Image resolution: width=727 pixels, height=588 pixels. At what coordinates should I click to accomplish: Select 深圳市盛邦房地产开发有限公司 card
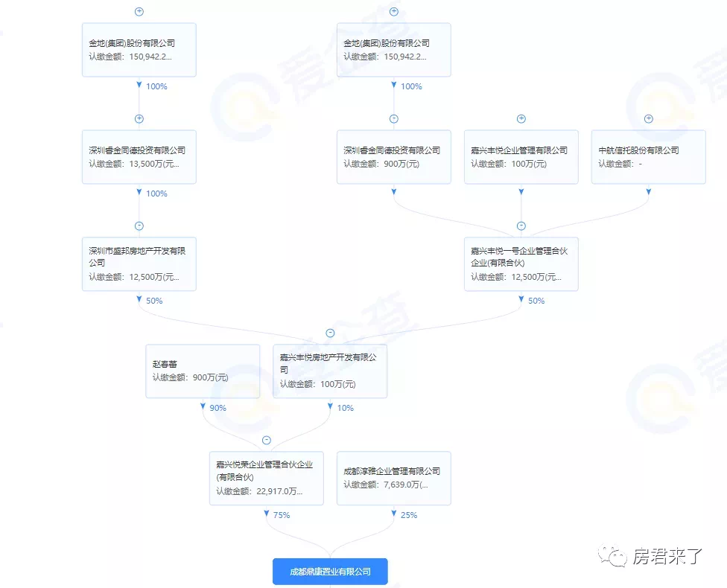tap(139, 263)
